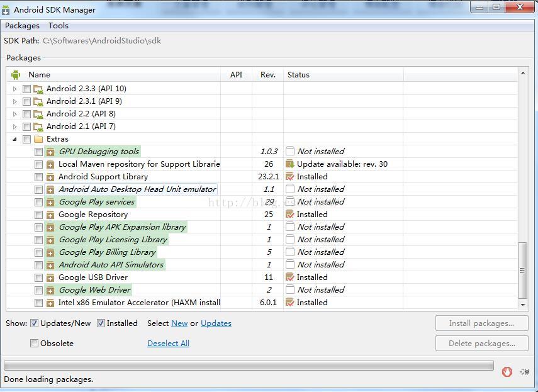Click the New selection link
Image resolution: width=538 pixels, height=392 pixels.
point(179,323)
